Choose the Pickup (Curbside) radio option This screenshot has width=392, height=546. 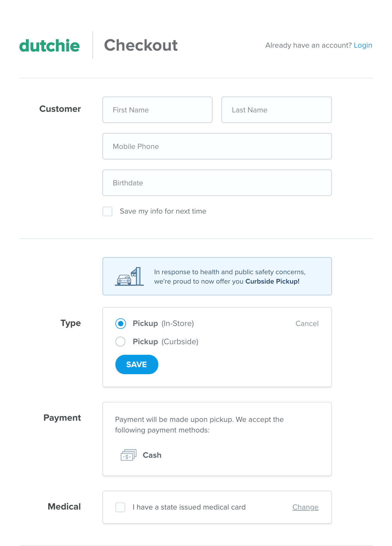[121, 342]
